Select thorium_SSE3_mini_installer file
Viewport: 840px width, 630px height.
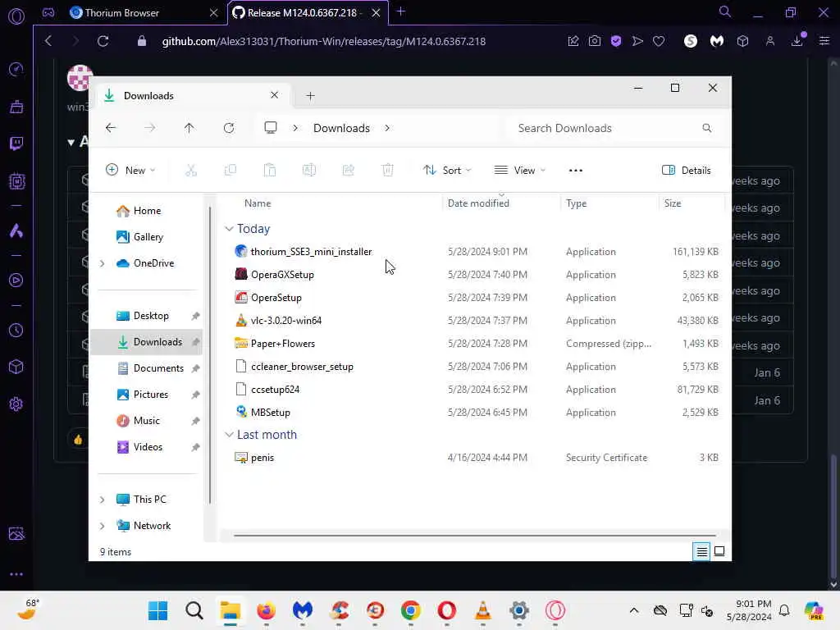pyautogui.click(x=311, y=252)
